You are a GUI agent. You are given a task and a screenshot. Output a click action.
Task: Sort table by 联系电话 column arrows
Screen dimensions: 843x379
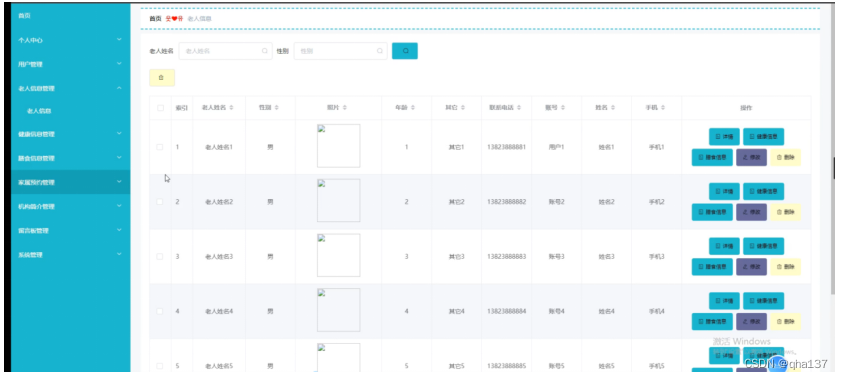[x=519, y=108]
